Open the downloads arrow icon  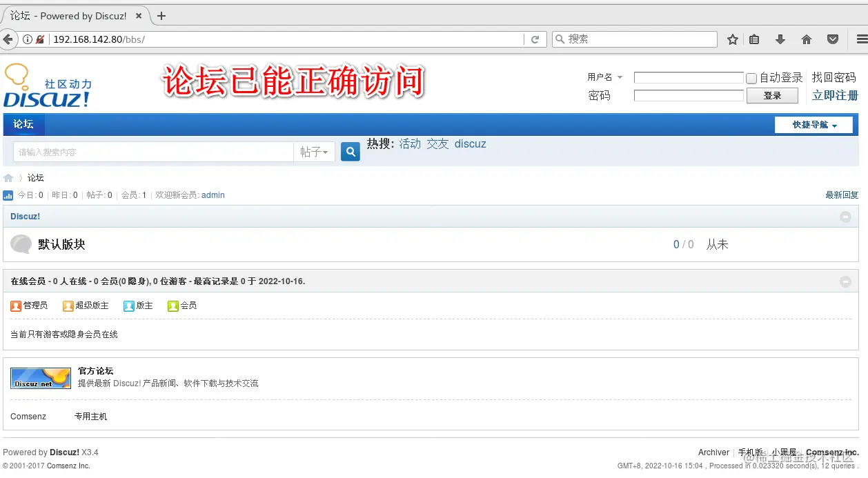780,39
